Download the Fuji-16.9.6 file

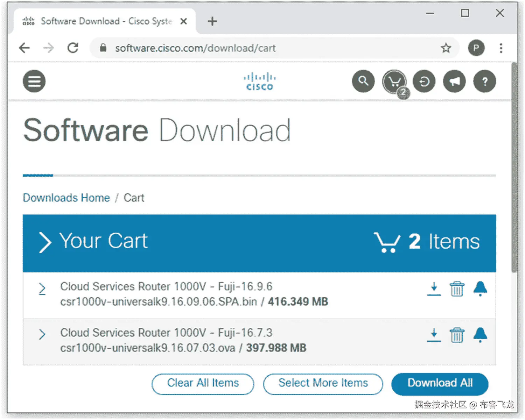434,289
